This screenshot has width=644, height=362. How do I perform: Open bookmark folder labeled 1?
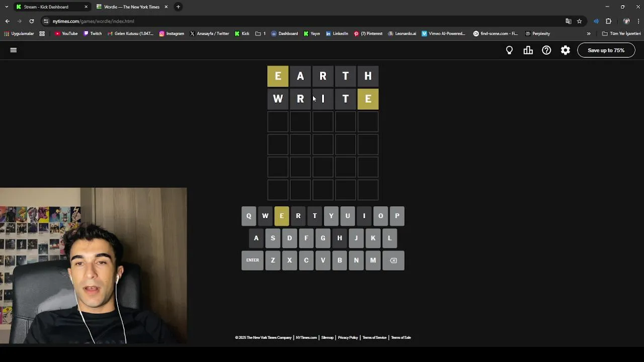click(260, 34)
